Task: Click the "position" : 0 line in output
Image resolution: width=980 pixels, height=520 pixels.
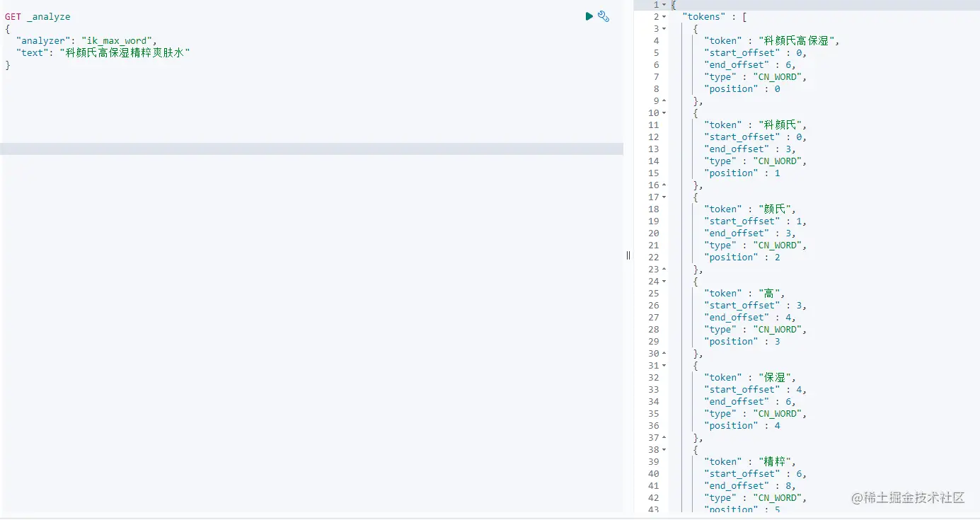Action: pos(742,89)
